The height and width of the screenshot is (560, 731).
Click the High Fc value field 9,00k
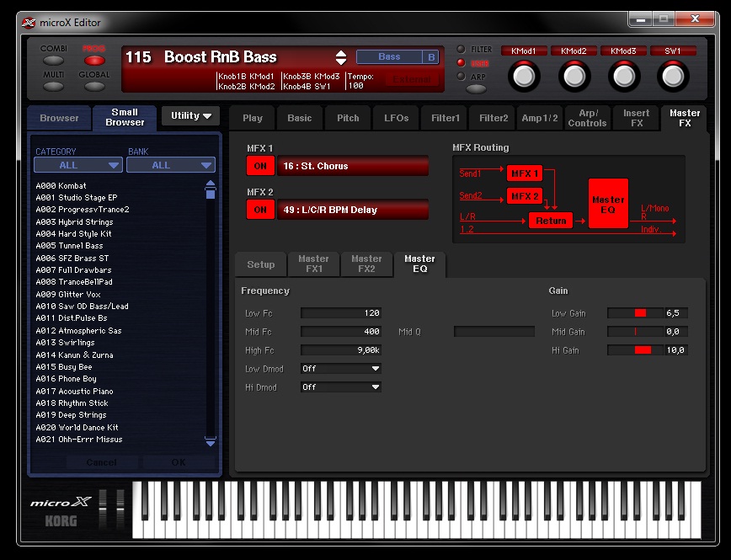[341, 350]
